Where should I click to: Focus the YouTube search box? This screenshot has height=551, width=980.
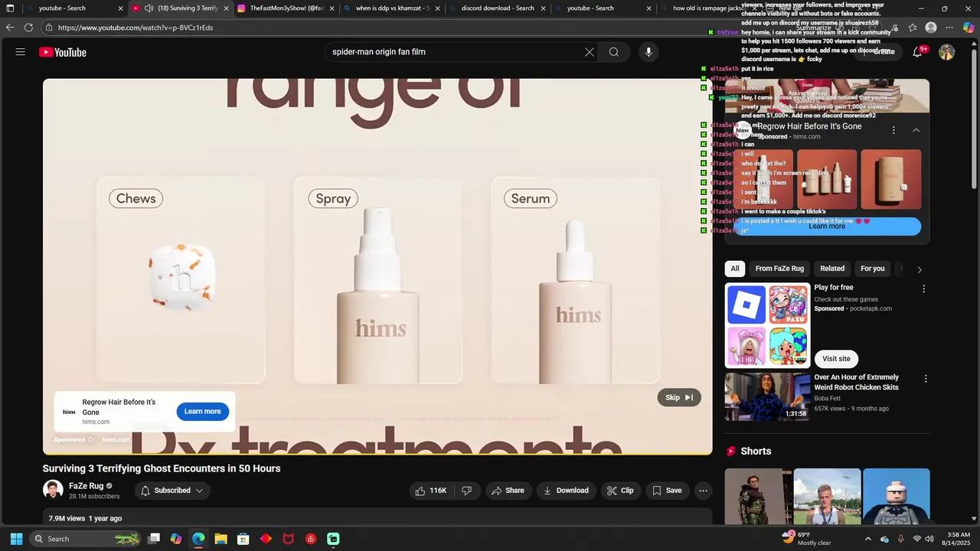click(x=452, y=52)
